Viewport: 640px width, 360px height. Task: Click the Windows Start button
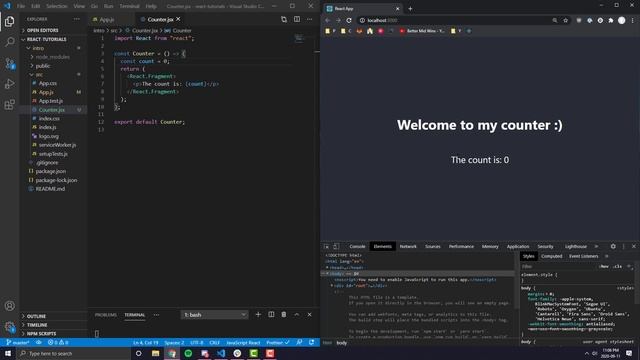coord(8,353)
